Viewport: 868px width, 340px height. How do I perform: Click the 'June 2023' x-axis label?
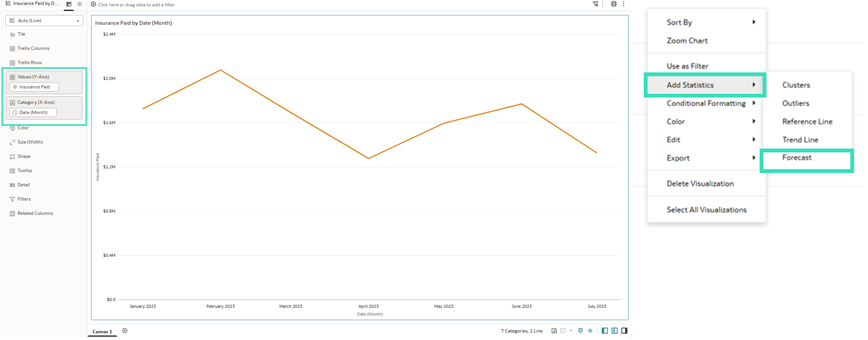click(x=522, y=307)
